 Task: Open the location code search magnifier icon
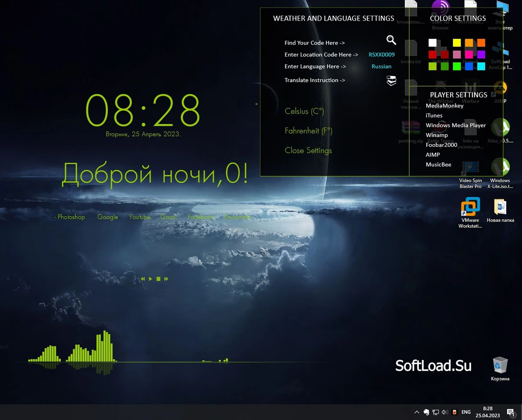point(391,40)
